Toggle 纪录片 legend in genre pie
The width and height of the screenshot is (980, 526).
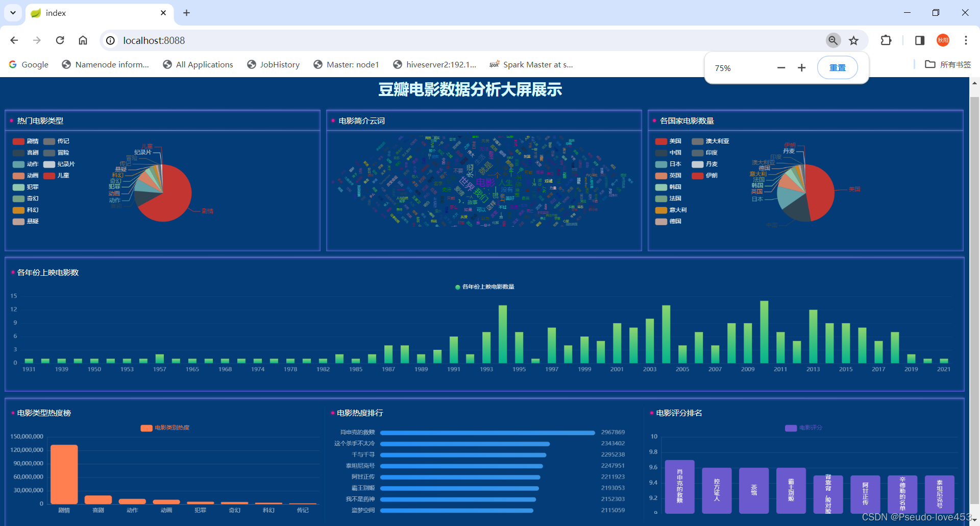tap(59, 164)
